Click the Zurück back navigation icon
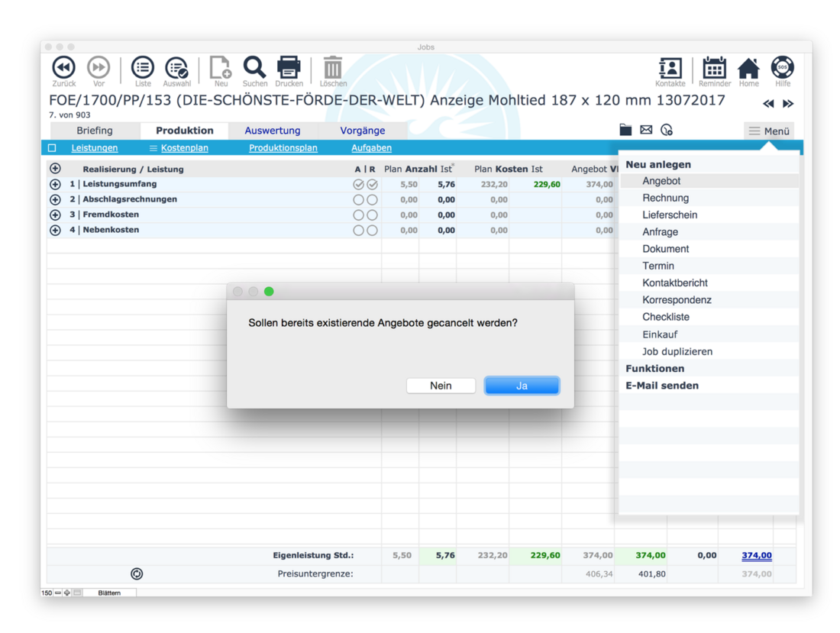Image resolution: width=840 pixels, height=633 pixels. coord(63,69)
